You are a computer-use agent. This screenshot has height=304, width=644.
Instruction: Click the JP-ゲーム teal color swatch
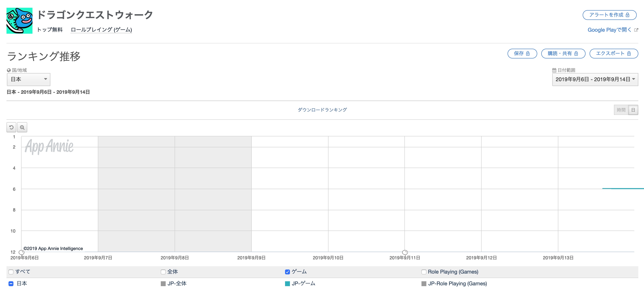[x=287, y=284]
